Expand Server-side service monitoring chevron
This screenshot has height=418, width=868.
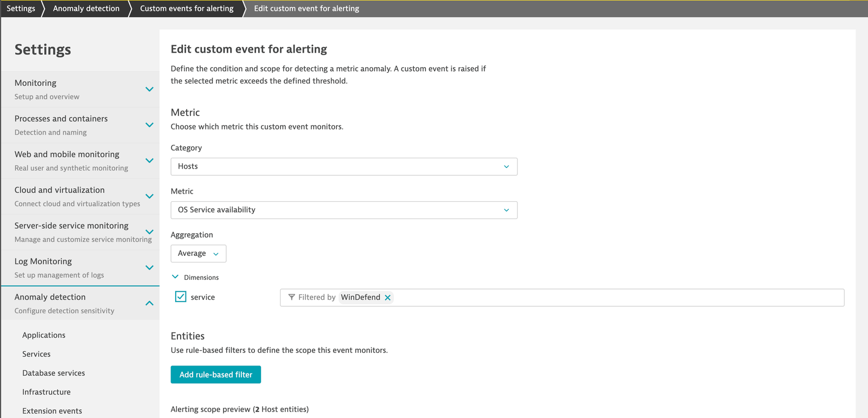pyautogui.click(x=150, y=232)
